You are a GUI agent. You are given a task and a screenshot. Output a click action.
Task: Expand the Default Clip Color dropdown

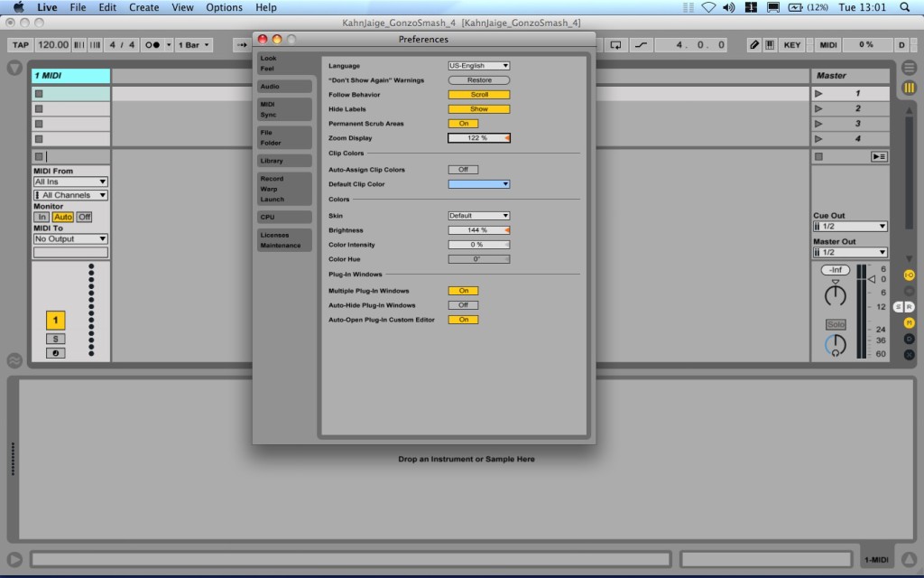tap(479, 184)
